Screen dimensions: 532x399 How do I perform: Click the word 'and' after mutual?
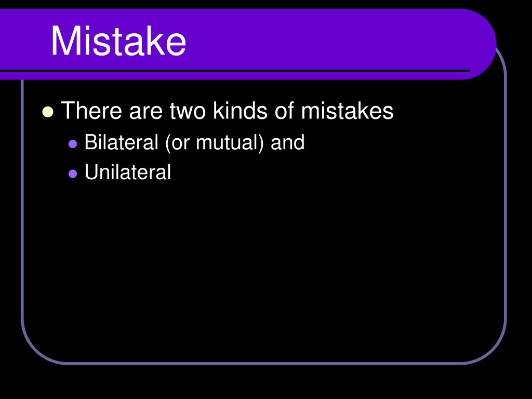click(x=288, y=142)
